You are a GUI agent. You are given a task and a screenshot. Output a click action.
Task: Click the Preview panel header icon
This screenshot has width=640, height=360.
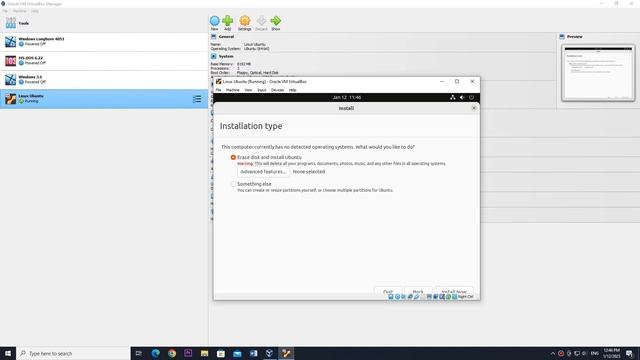tap(562, 37)
